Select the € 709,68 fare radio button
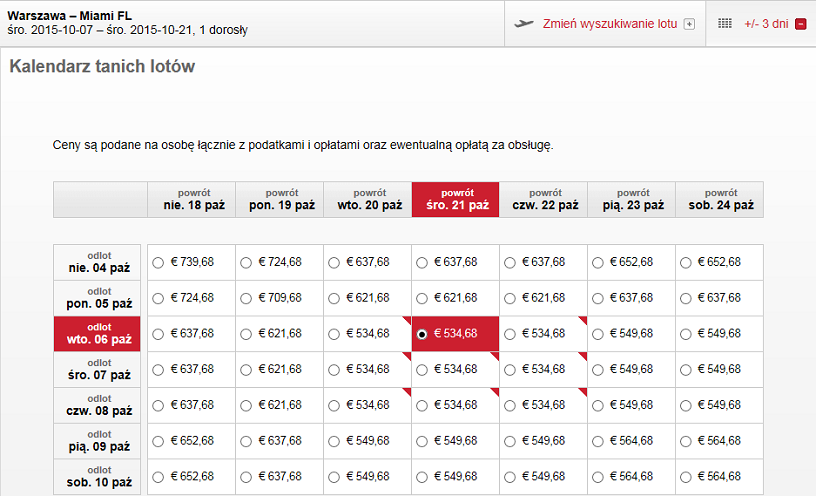The height and width of the screenshot is (496, 816). pos(246,299)
